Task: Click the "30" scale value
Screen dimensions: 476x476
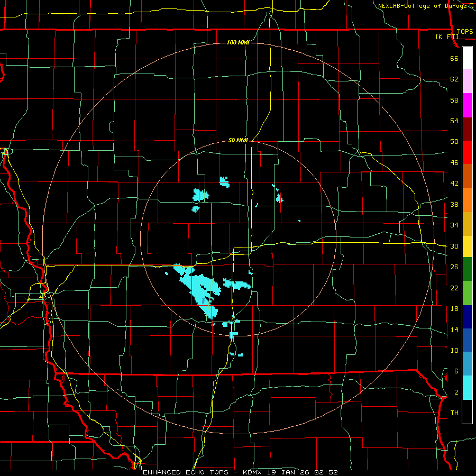Action: pos(454,246)
